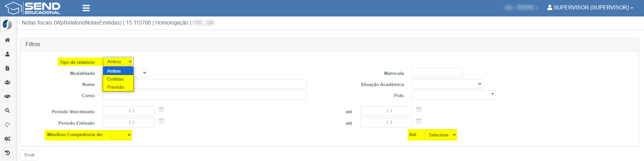Open the Polo dropdown
Viewport: 644px width, 161px height.
click(454, 95)
